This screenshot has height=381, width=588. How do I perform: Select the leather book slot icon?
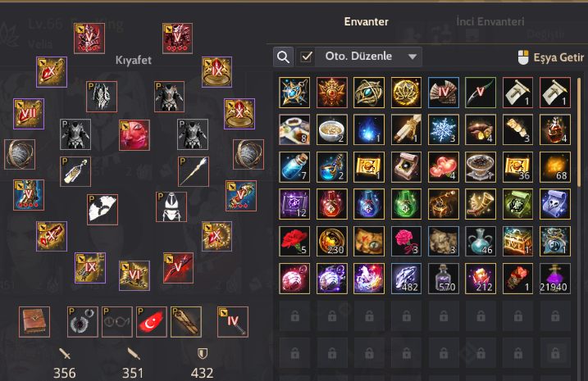(34, 322)
